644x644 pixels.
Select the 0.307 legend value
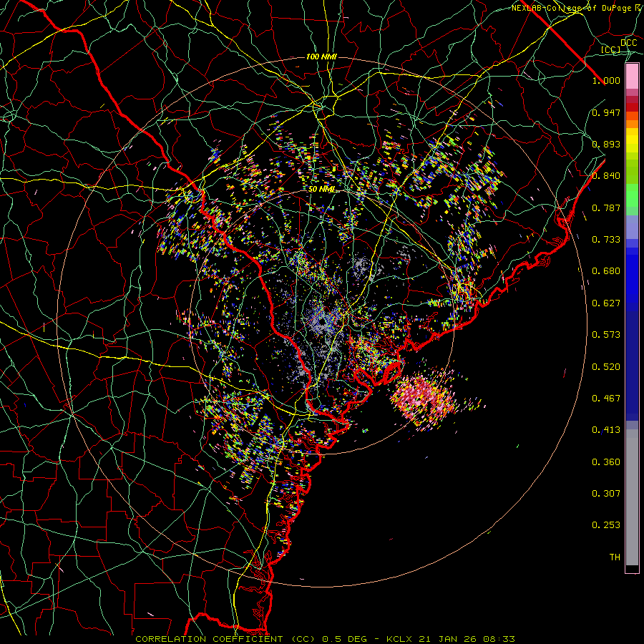pyautogui.click(x=606, y=493)
